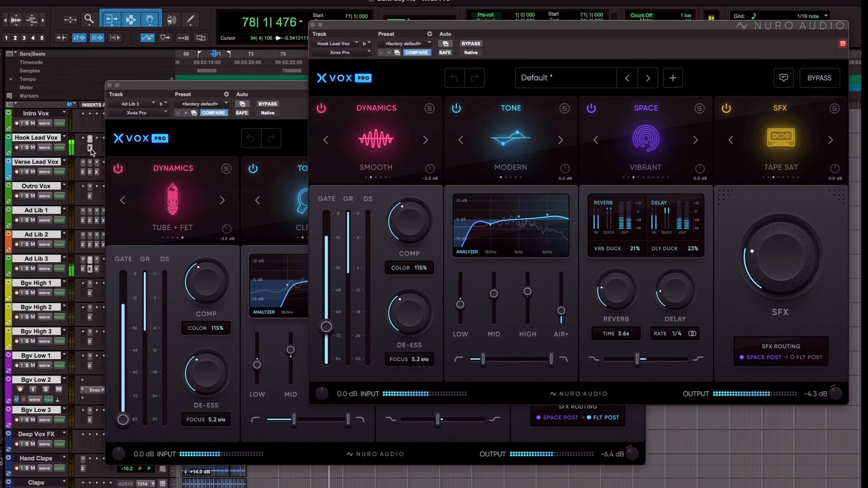The width and height of the screenshot is (868, 488).
Task: Click ANALYZER label in front TONE panel
Action: point(467,252)
